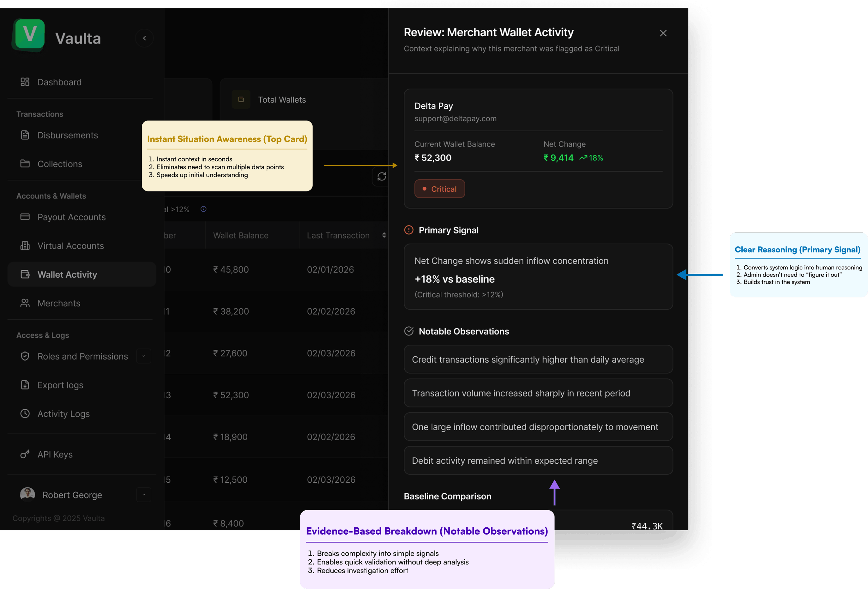Close the Merchant Wallet Activity review panel
This screenshot has height=589, width=868.
[663, 33]
